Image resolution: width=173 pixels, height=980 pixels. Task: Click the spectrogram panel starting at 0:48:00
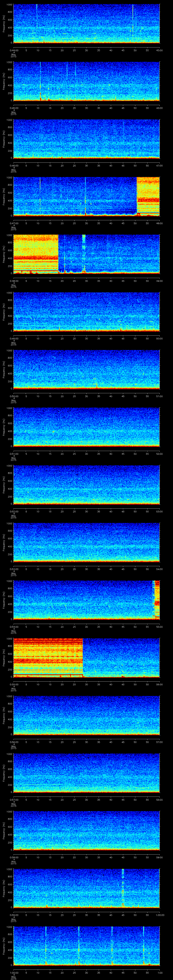pyautogui.click(x=87, y=254)
